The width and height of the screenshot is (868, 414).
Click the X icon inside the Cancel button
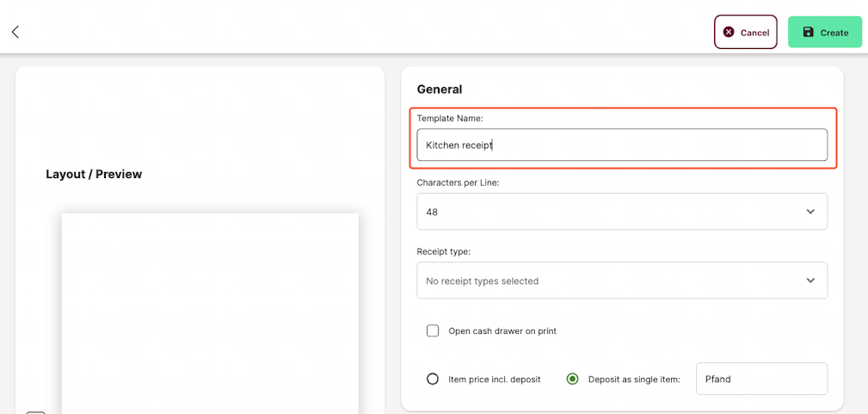(729, 32)
